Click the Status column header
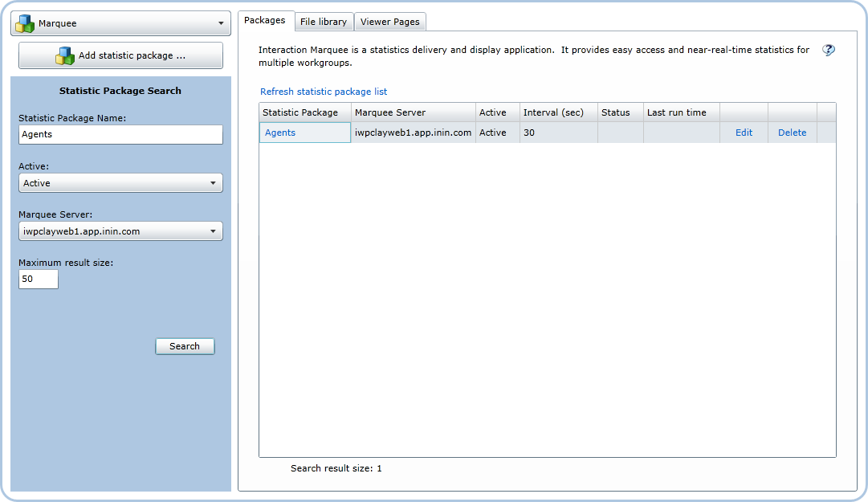This screenshot has height=502, width=868. (620, 112)
